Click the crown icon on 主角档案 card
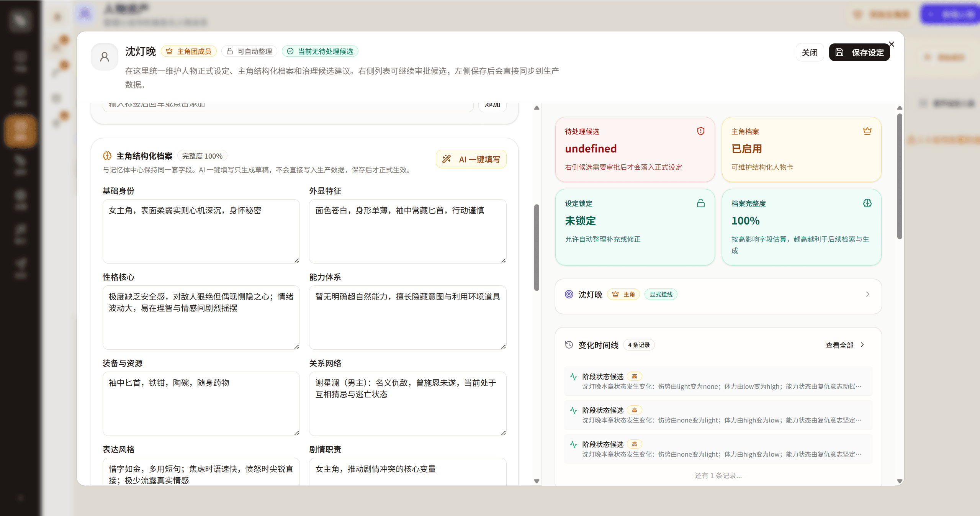This screenshot has width=980, height=516. click(x=867, y=131)
